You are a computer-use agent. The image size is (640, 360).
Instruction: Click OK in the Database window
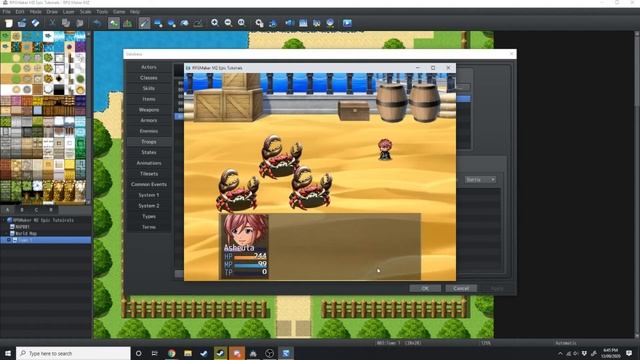pyautogui.click(x=425, y=288)
